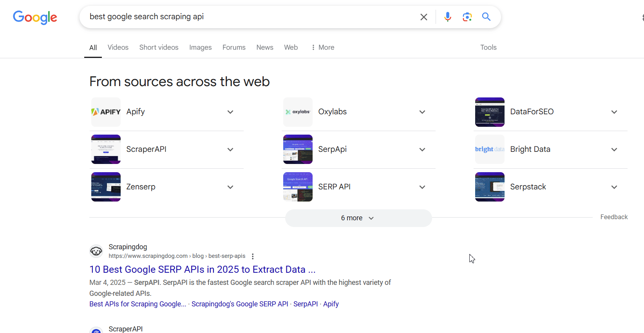Switch to the News tab
Viewport: 644px width, 333px height.
coord(265,47)
